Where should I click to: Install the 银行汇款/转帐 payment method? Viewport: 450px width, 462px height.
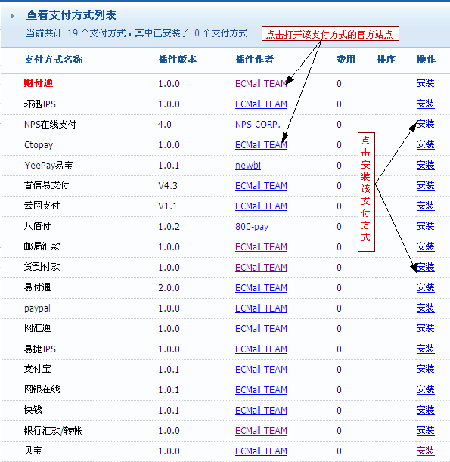click(x=425, y=430)
